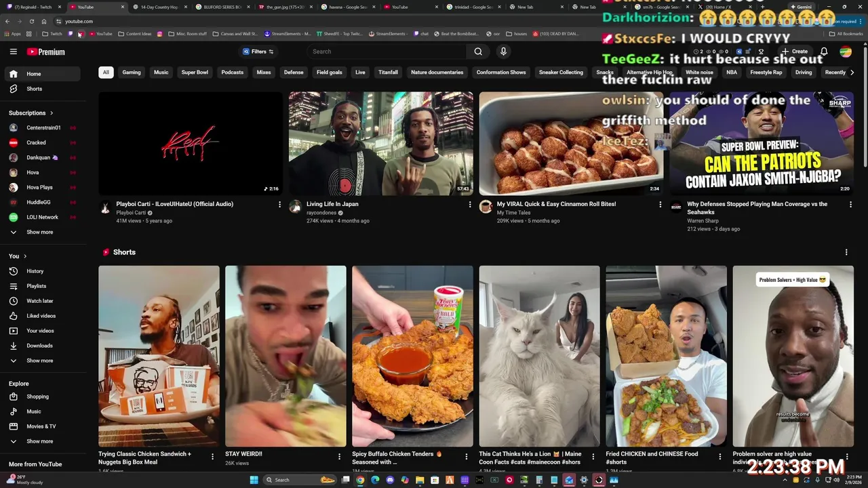Screen dimensions: 868x488
Task: Open Microsoft Edge from the taskbar
Action: click(375, 480)
